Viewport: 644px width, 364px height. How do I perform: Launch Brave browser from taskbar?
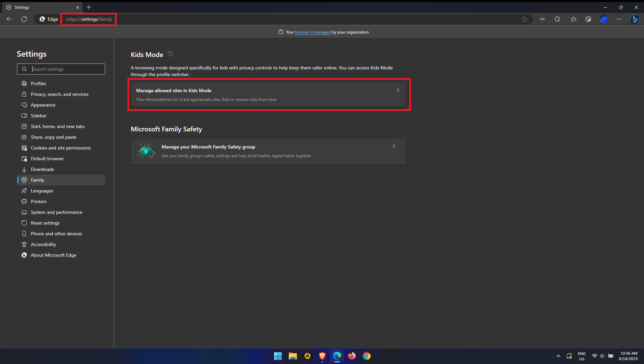click(x=322, y=356)
